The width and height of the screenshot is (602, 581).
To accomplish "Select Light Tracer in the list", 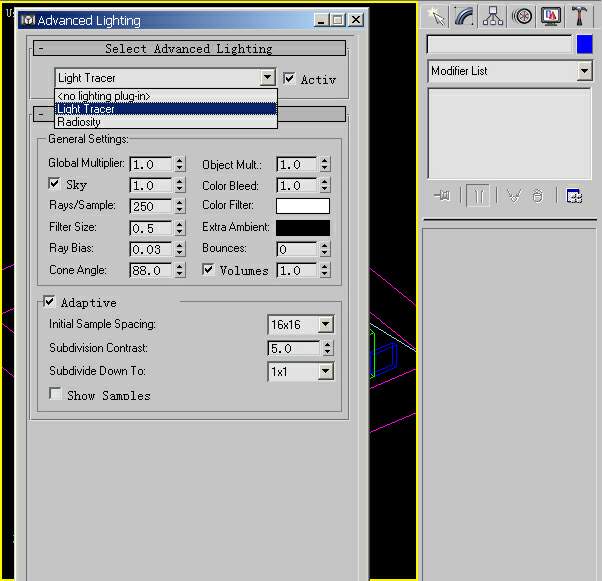I will click(166, 109).
